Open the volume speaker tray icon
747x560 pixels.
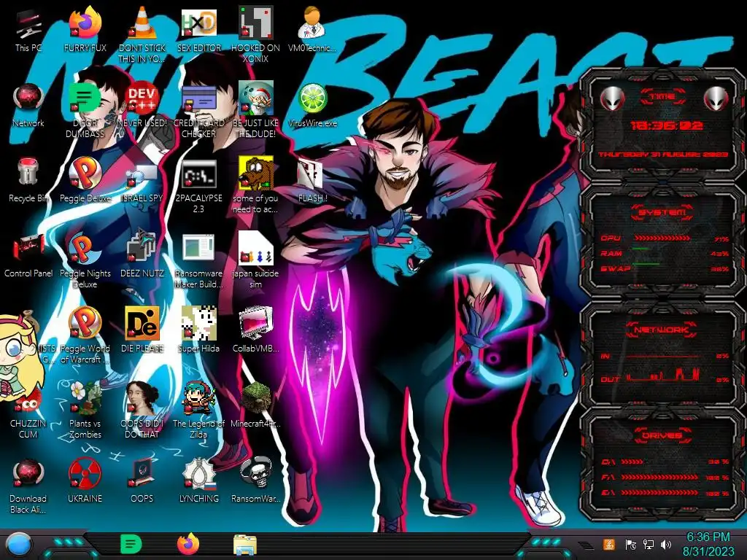666,544
